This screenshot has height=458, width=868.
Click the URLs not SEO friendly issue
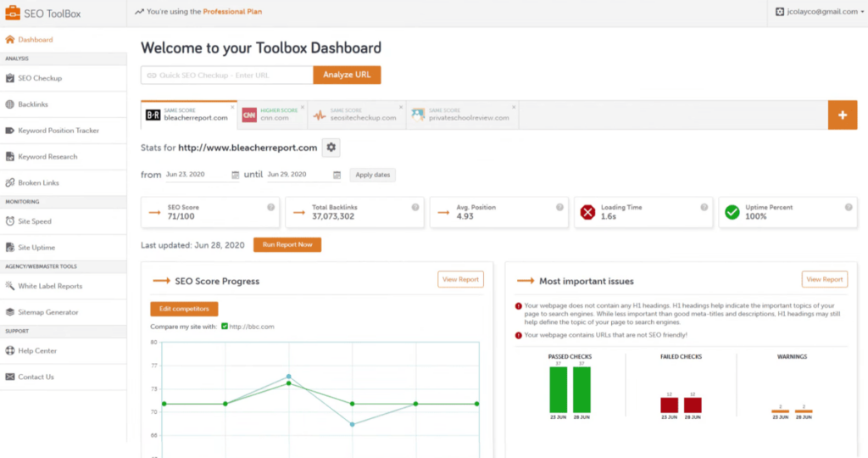605,335
